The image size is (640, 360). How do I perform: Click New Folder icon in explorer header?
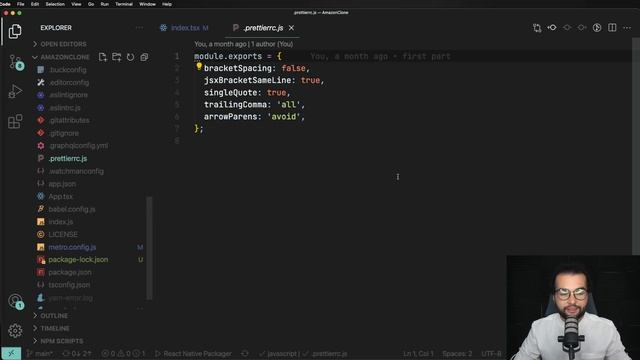tap(116, 57)
